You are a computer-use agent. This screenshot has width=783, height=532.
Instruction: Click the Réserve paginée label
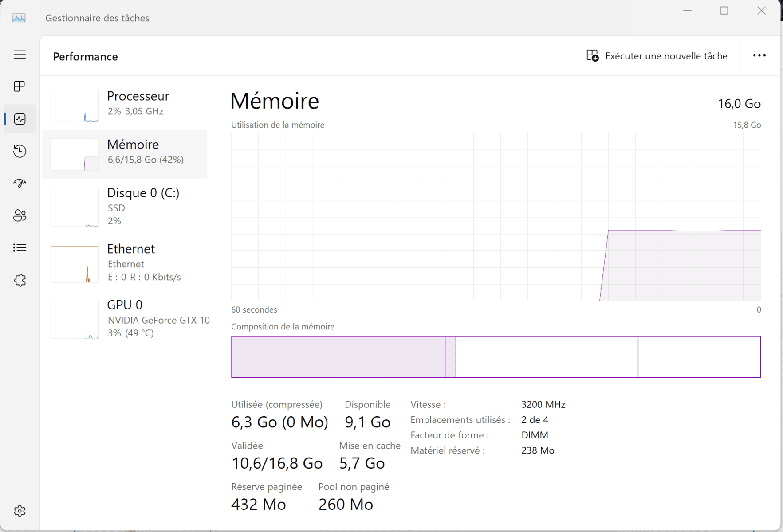click(267, 487)
